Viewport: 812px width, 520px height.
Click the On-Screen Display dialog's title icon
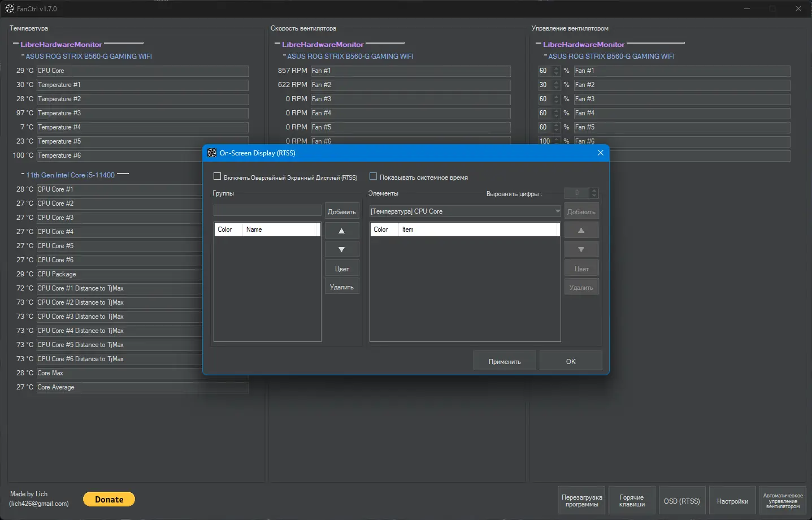[212, 153]
